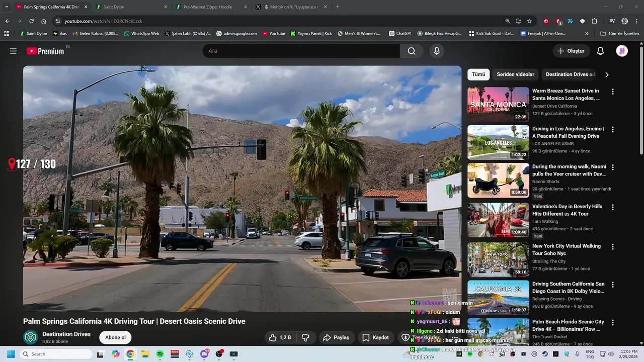
Task: Open the Gelen Kutusu Gmail bookmark
Action: (96, 34)
